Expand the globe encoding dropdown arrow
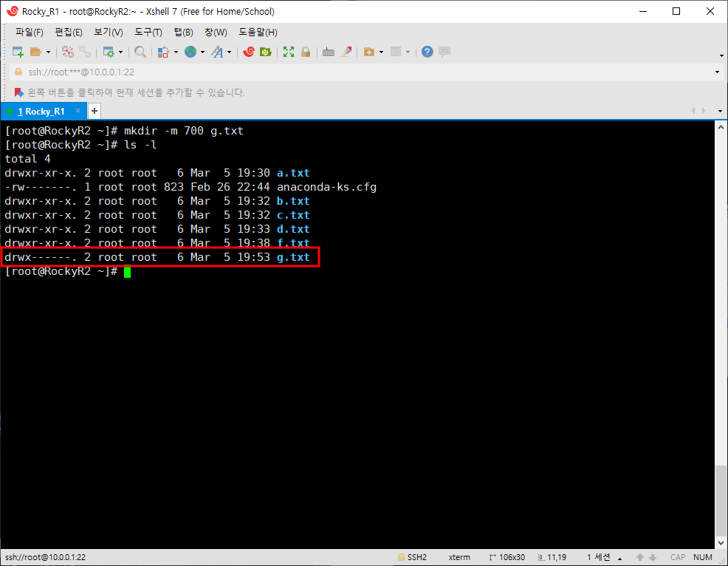 click(x=202, y=52)
